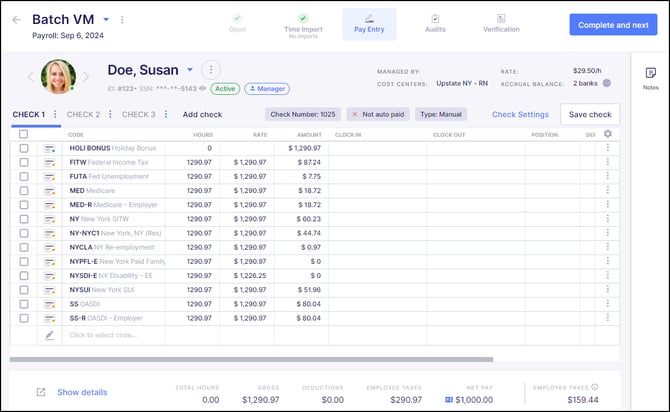The height and width of the screenshot is (412, 670).
Task: Open the CHECK 1 three-dot menu
Action: [x=55, y=114]
